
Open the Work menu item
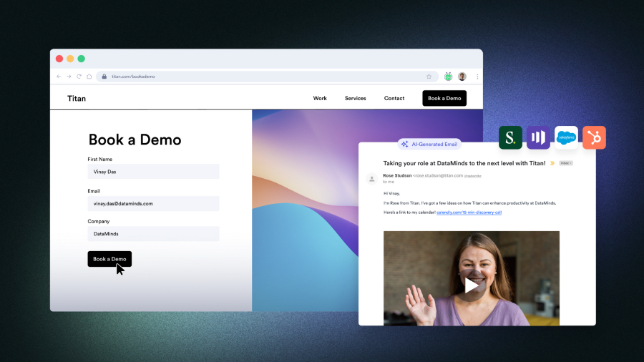(320, 98)
